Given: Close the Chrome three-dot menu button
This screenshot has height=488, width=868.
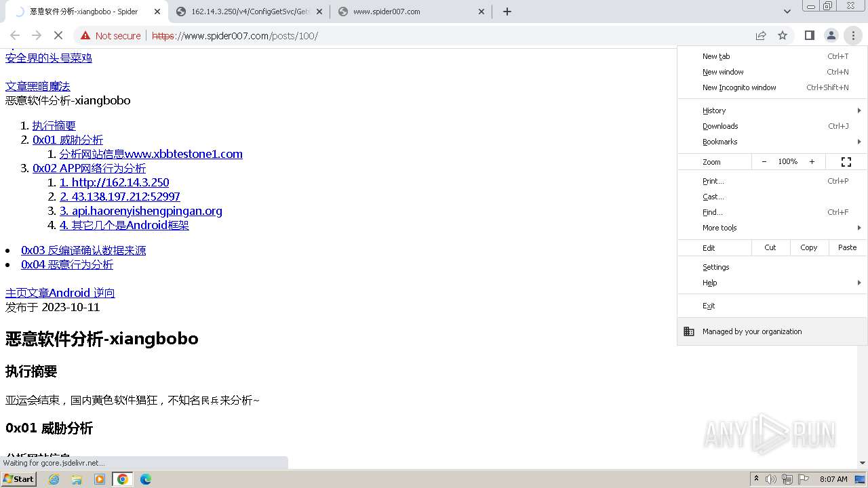Looking at the screenshot, I should click(853, 35).
